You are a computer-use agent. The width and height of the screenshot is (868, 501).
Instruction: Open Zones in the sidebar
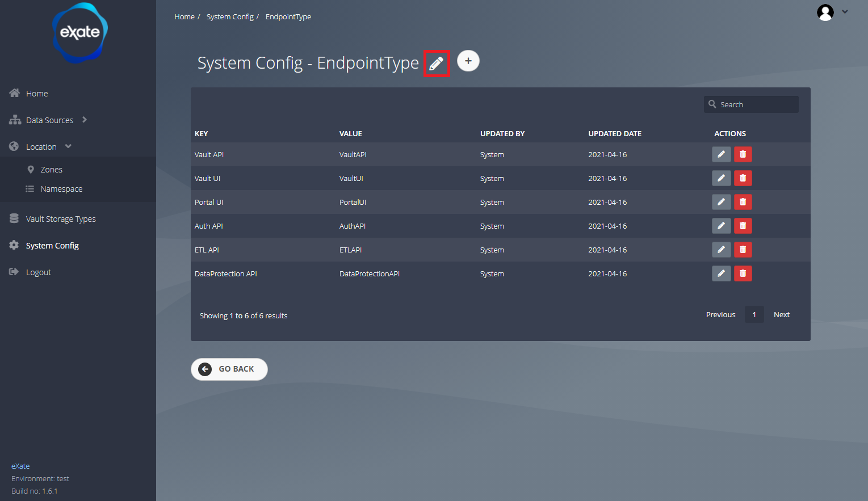coord(51,170)
